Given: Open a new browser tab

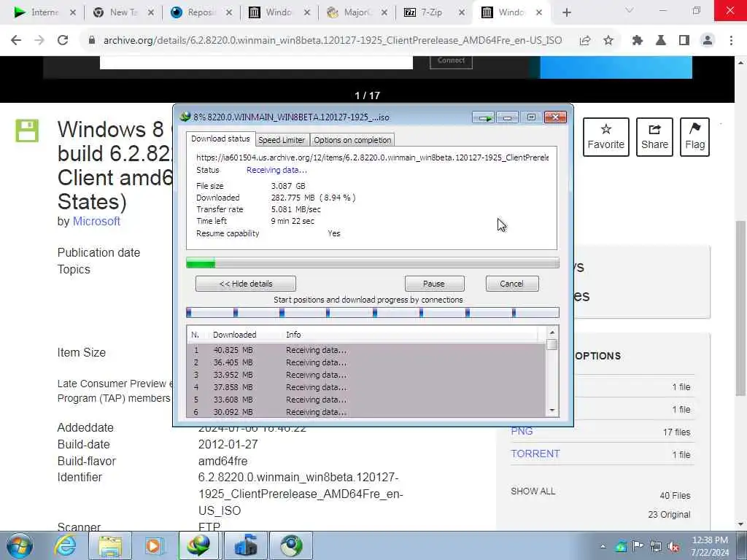Looking at the screenshot, I should coord(566,13).
